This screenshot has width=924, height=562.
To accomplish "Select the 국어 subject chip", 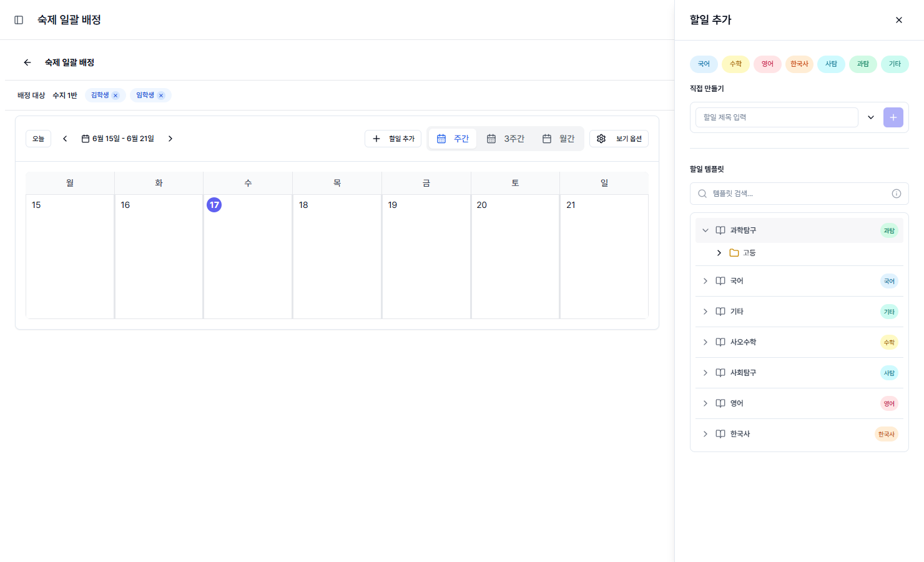I will [x=704, y=64].
